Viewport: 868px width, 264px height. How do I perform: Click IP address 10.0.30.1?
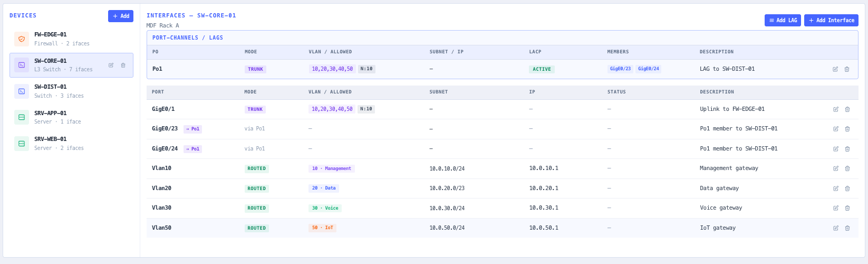tap(544, 208)
